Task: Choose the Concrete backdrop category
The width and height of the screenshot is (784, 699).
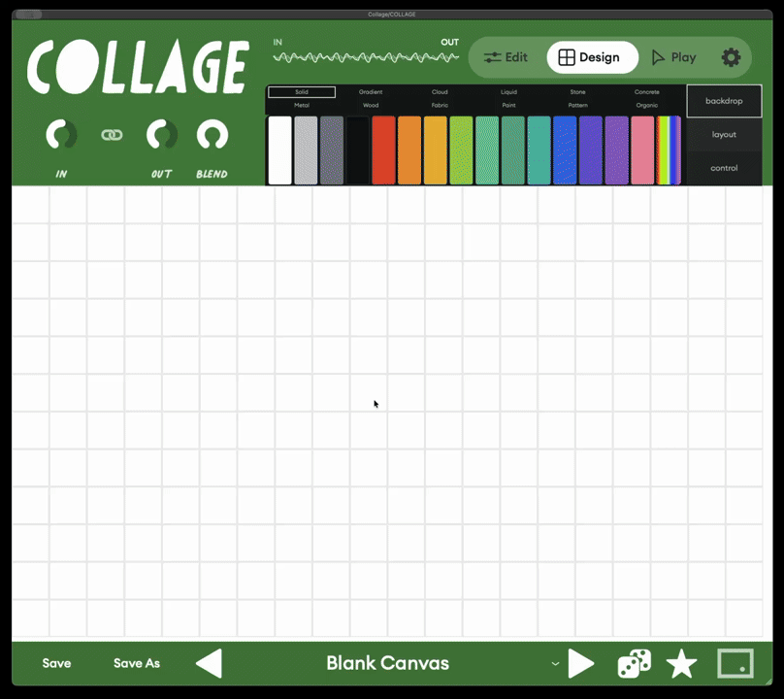Action: [x=646, y=92]
